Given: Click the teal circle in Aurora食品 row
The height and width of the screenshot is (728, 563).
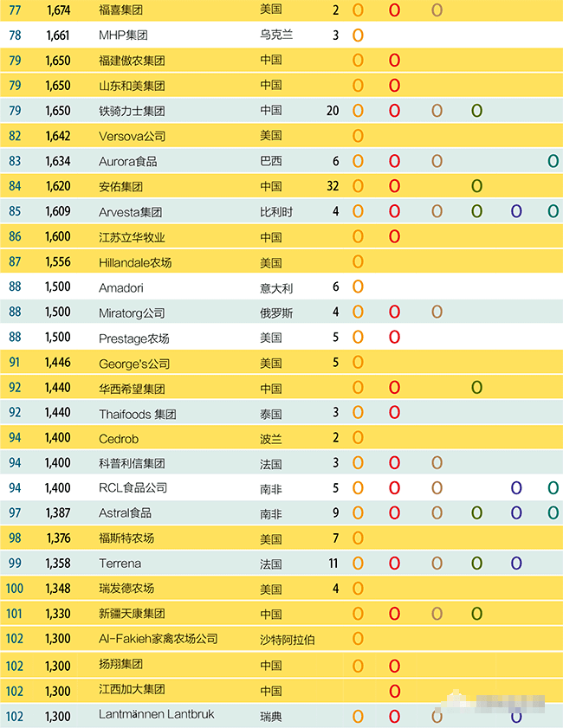Looking at the screenshot, I should (x=553, y=161).
